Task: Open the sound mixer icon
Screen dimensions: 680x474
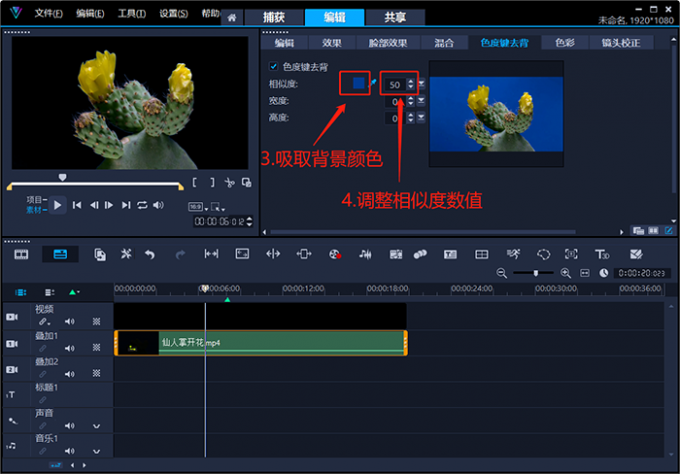Action: click(x=365, y=254)
